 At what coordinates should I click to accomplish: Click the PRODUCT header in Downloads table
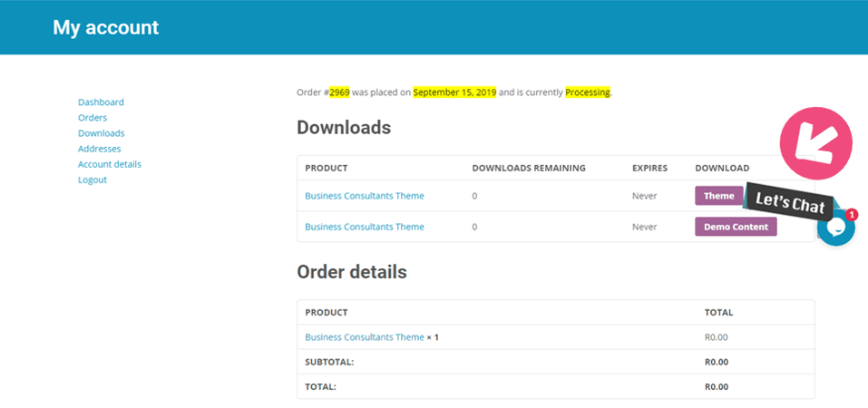point(326,168)
